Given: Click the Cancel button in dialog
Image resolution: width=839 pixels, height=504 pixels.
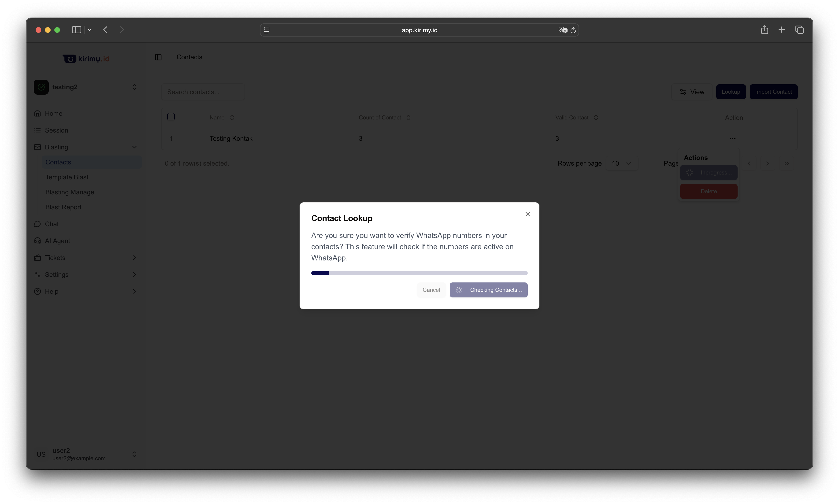Looking at the screenshot, I should coord(431,290).
